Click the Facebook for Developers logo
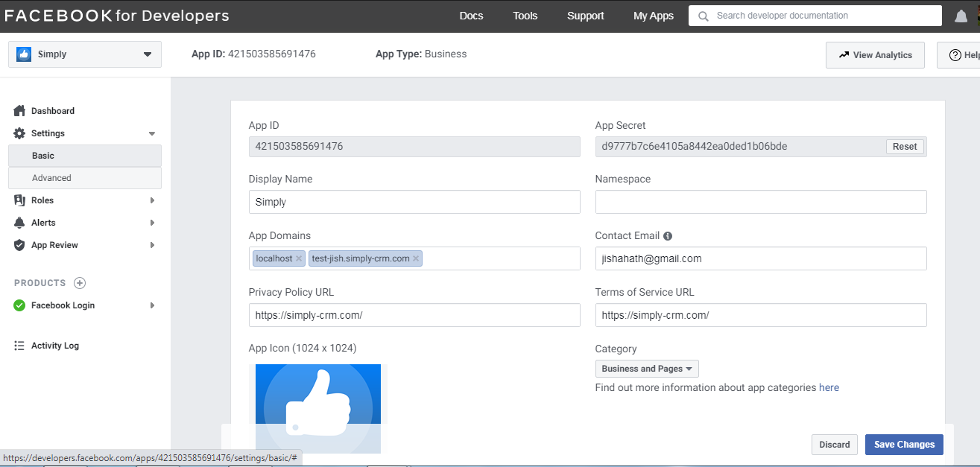 point(117,16)
